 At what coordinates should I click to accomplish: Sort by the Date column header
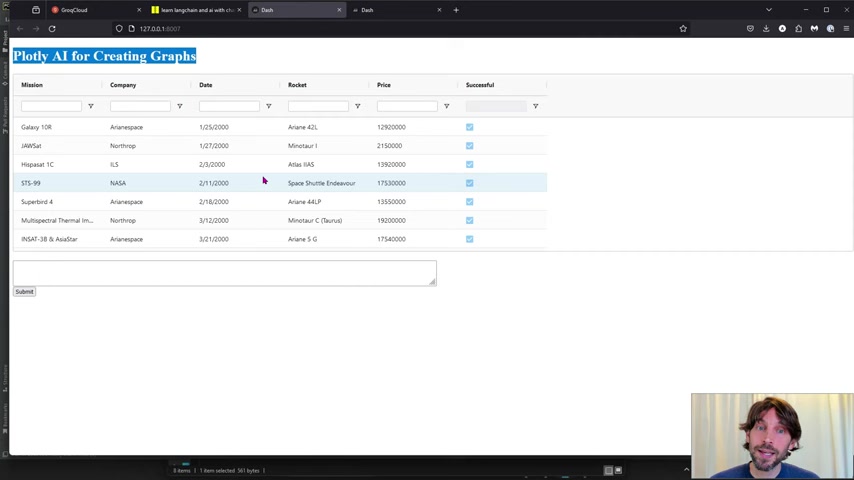pyautogui.click(x=206, y=85)
